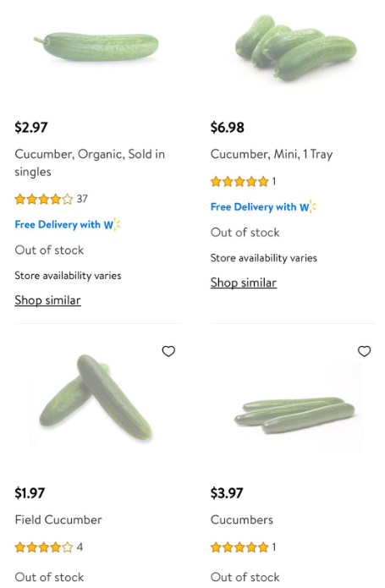Click the 37-review star rating
The width and height of the screenshot is (385, 588).
click(51, 199)
